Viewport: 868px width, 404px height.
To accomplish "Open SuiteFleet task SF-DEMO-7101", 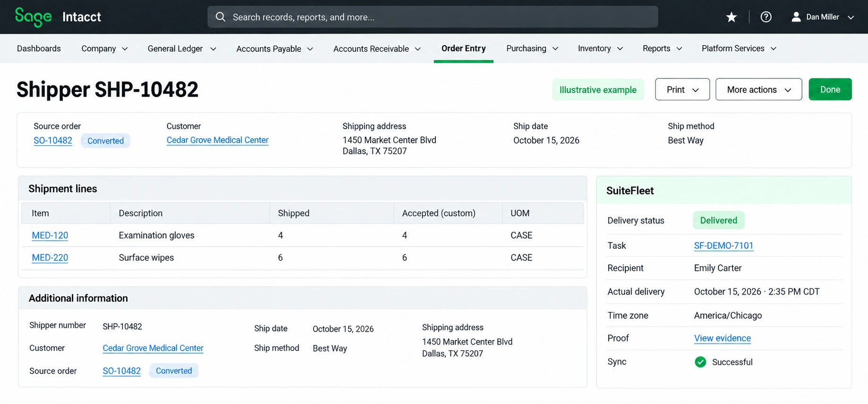I will point(723,245).
